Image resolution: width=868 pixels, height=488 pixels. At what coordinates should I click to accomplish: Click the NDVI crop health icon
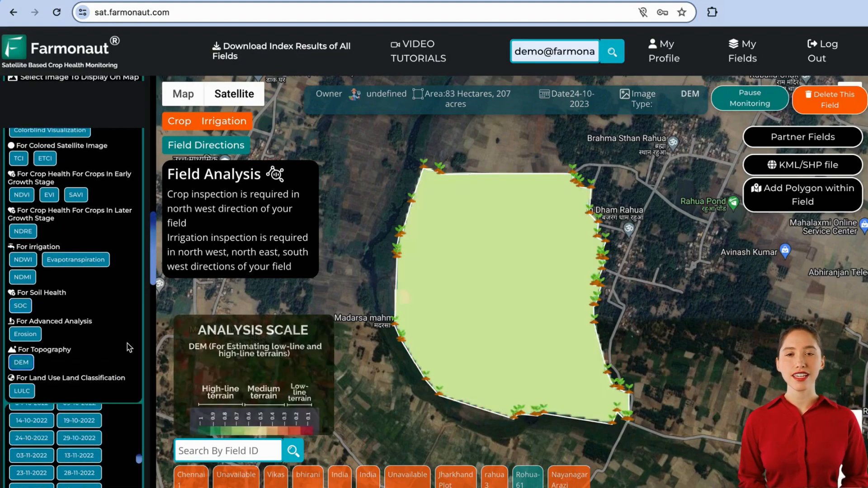pos(21,194)
